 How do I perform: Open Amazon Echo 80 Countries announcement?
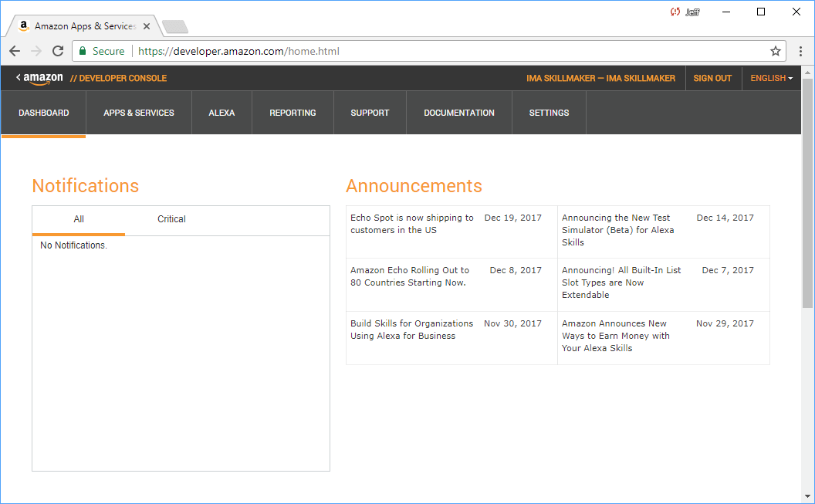click(x=410, y=276)
